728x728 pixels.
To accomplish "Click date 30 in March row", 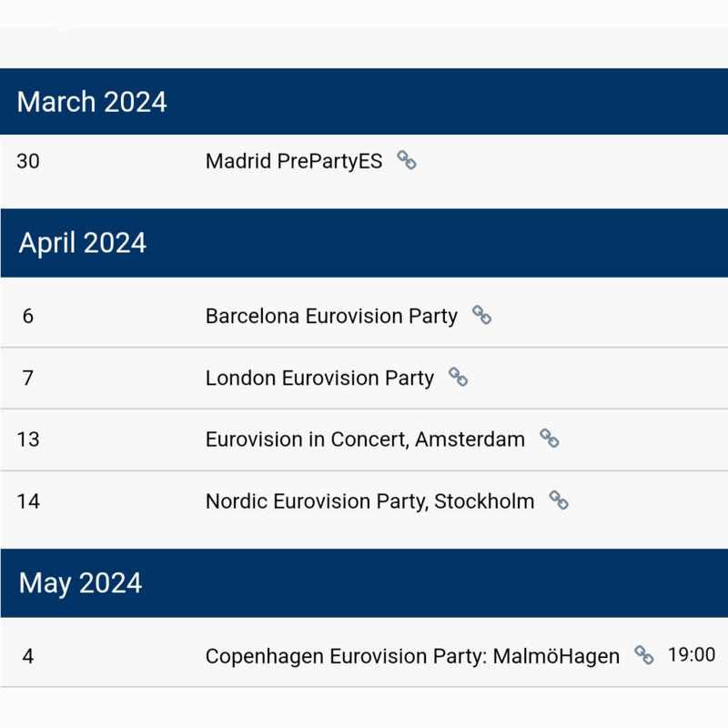I will [28, 162].
